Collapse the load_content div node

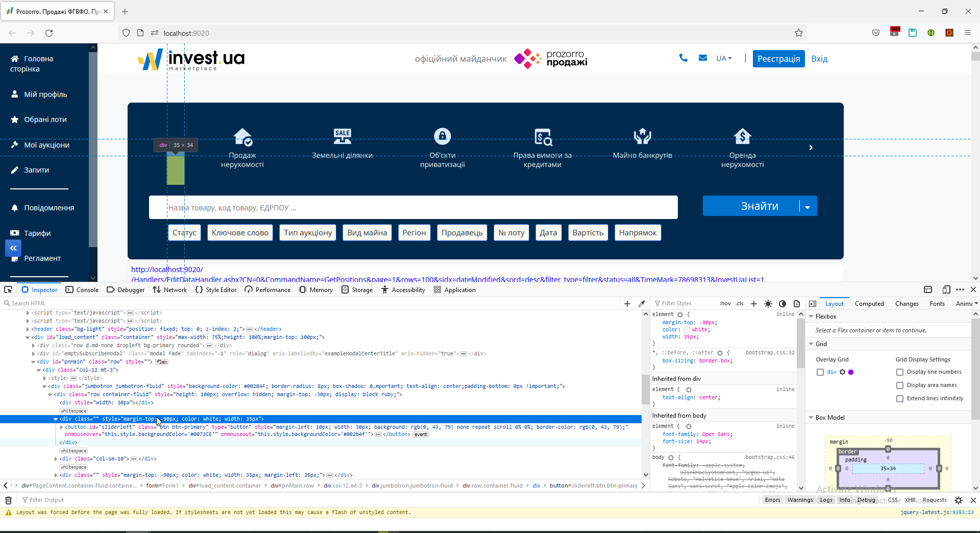(28, 337)
